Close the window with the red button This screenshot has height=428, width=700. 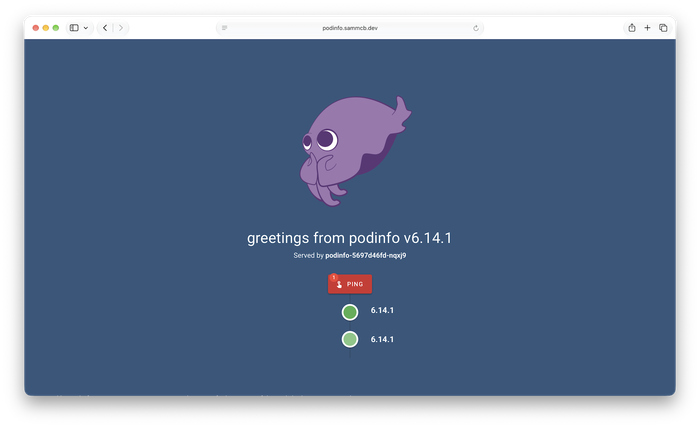pos(36,28)
